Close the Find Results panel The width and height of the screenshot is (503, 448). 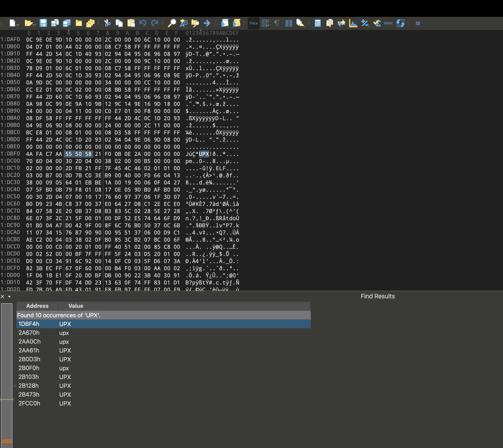pyautogui.click(x=3, y=296)
